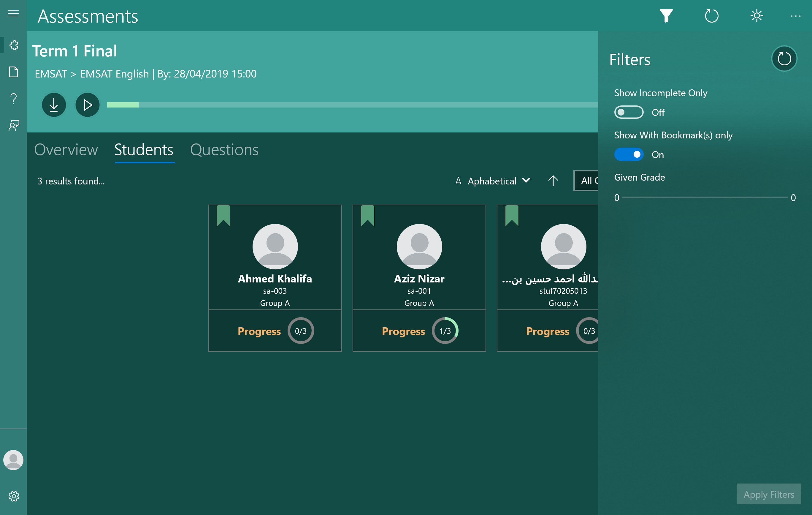
Task: Open the help question mark icon
Action: point(13,99)
